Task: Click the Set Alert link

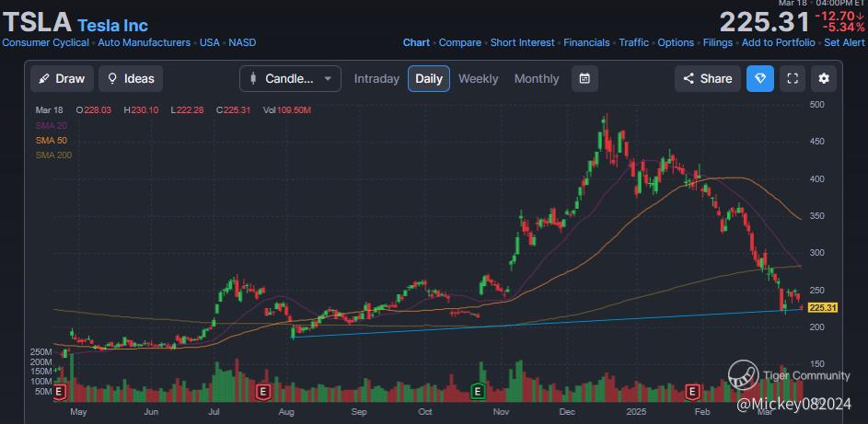Action: click(x=844, y=42)
